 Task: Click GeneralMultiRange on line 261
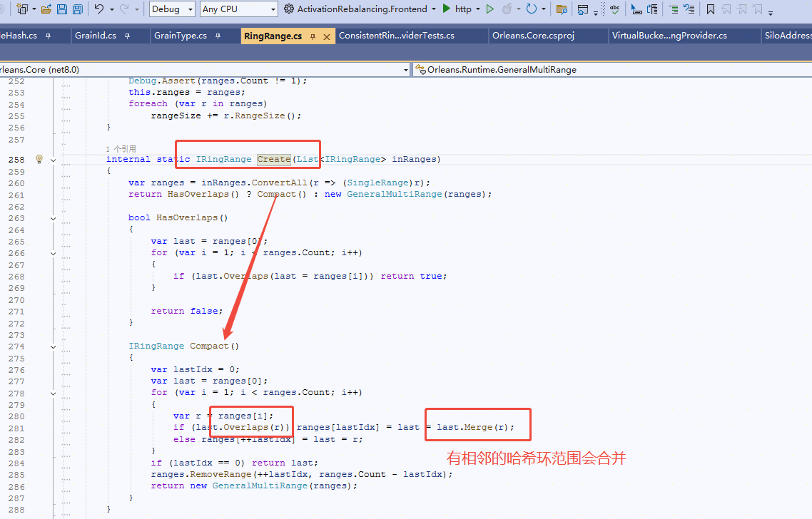tap(395, 194)
